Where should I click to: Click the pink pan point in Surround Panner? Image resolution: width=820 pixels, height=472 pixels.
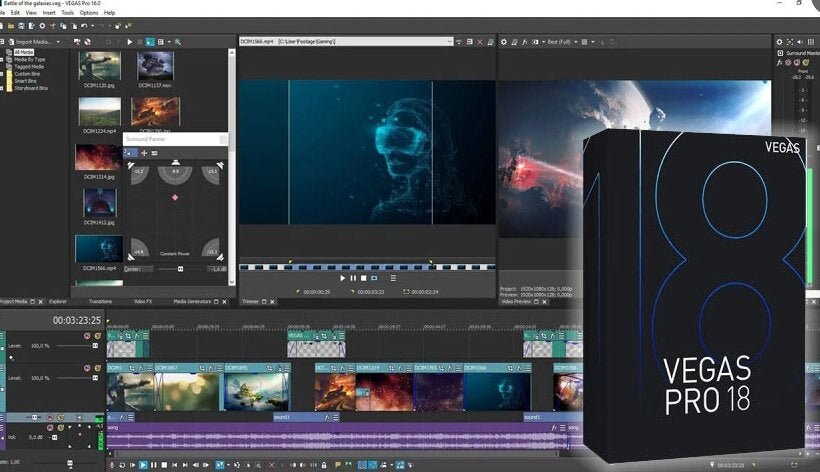coord(175,198)
